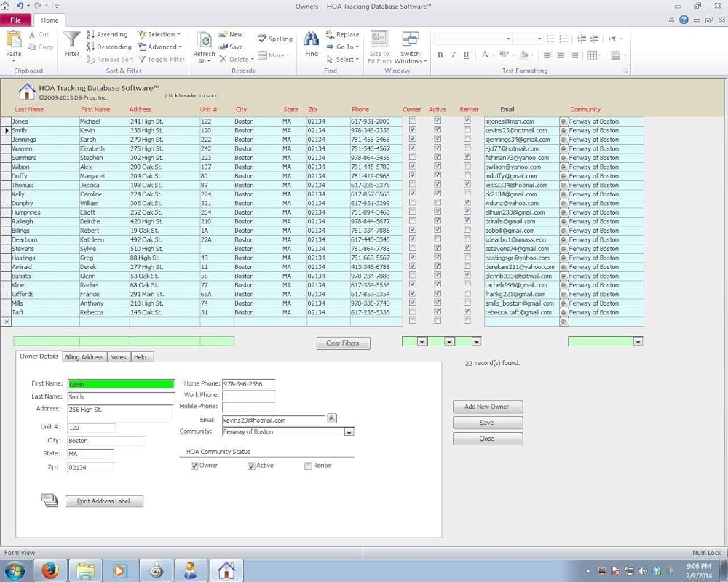Toggle Active checkbox for Dunphy row
Viewport: 728px width, 582px height.
click(438, 203)
